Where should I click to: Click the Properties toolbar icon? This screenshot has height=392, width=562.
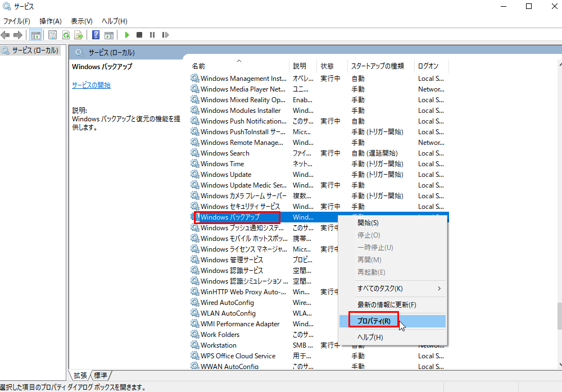point(52,35)
